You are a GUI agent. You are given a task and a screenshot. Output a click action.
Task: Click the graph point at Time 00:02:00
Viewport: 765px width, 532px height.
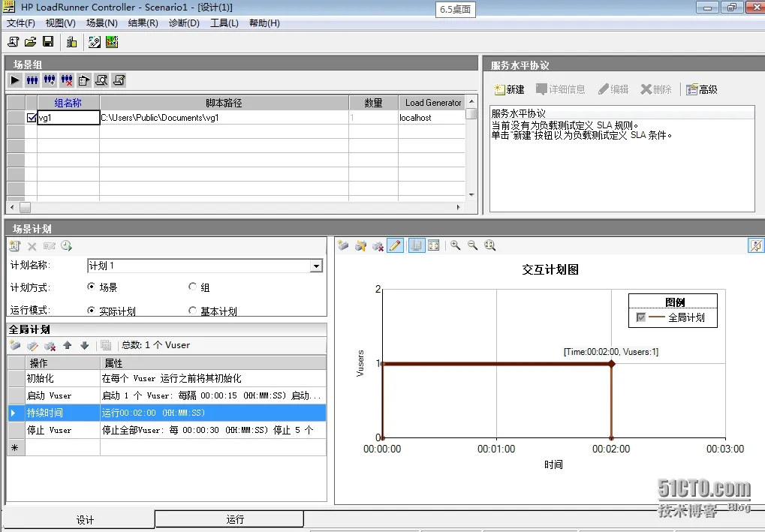[611, 364]
